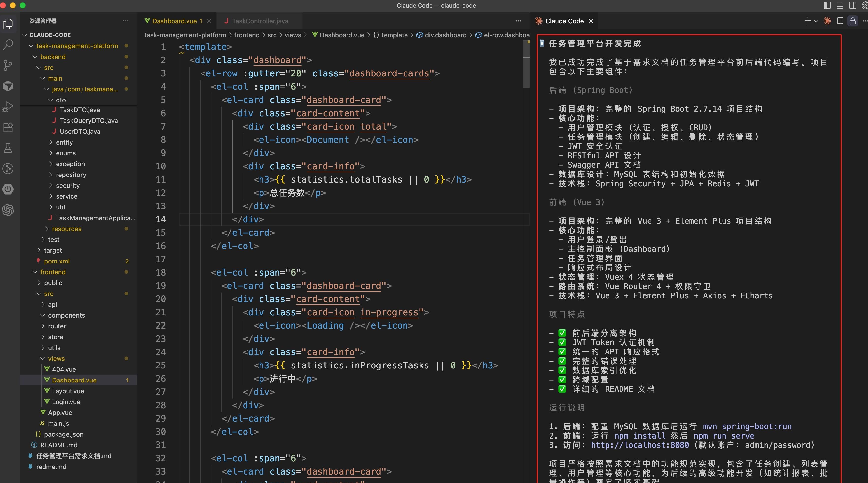Expand the security folder

pyautogui.click(x=67, y=185)
